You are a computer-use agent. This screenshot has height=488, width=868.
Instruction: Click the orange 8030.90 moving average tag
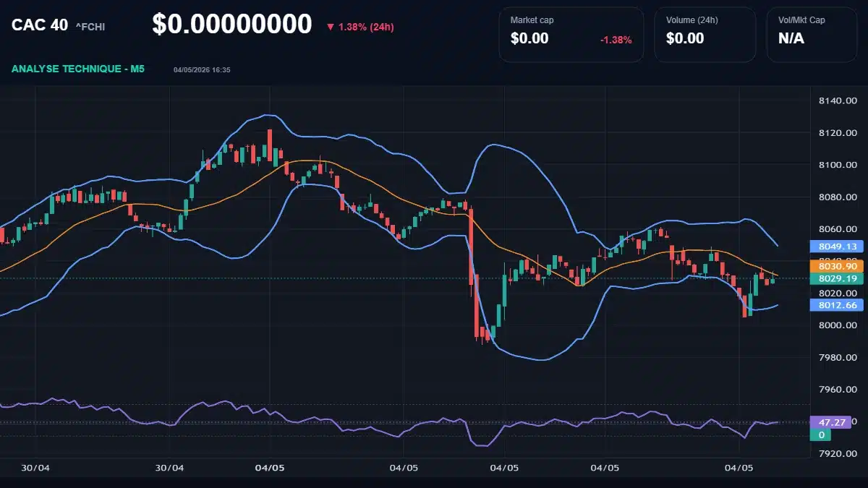pos(837,267)
